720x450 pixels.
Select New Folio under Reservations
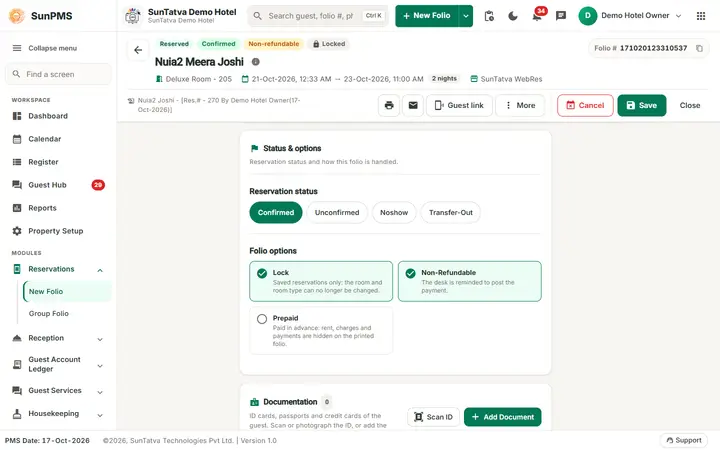(x=67, y=292)
